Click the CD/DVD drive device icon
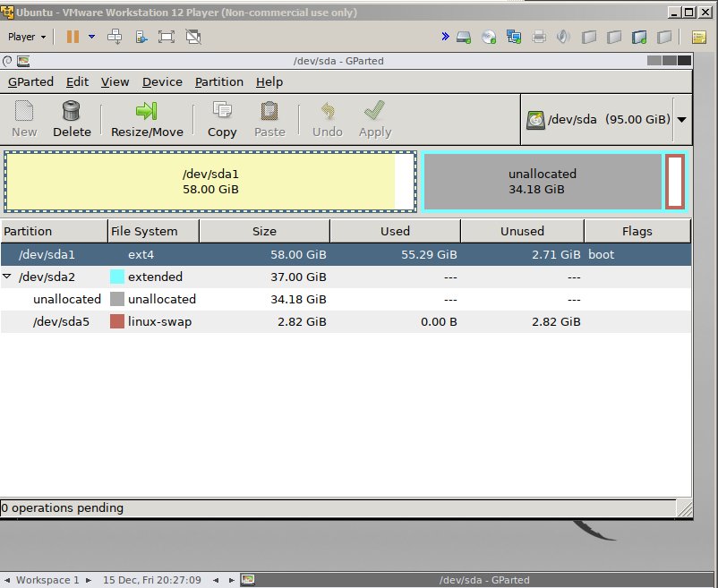 pyautogui.click(x=489, y=37)
